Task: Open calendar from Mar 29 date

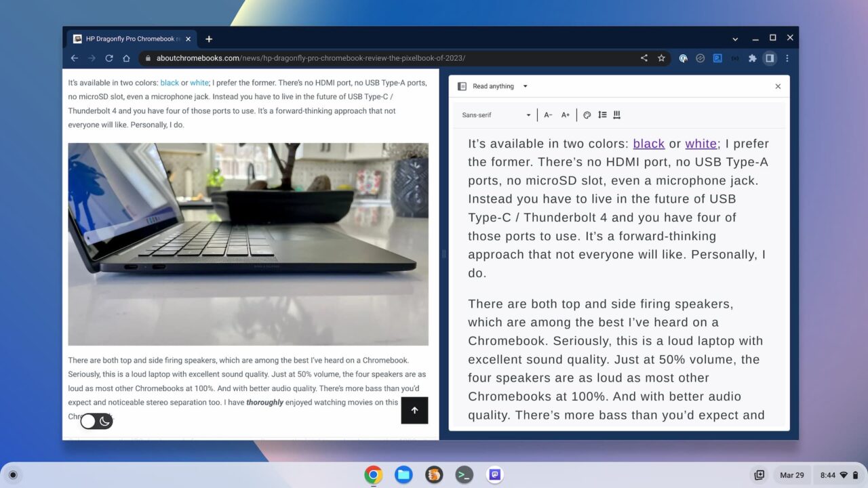Action: [791, 475]
